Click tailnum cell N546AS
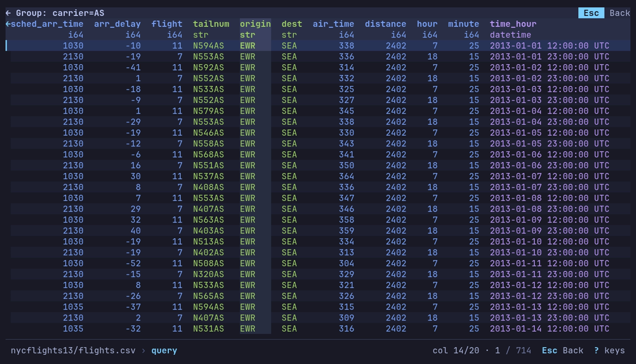 [x=208, y=133]
